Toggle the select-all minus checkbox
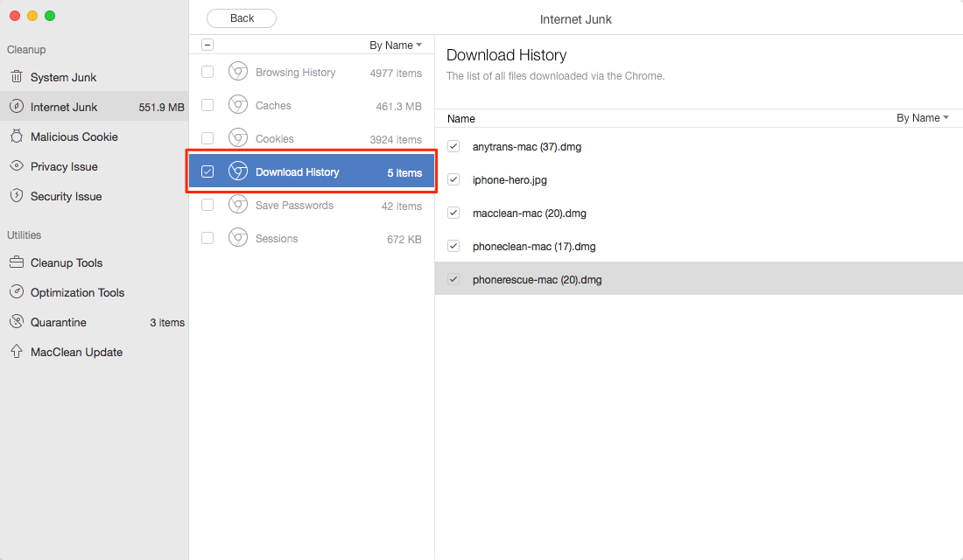Viewport: 963px width, 560px height. coord(207,45)
